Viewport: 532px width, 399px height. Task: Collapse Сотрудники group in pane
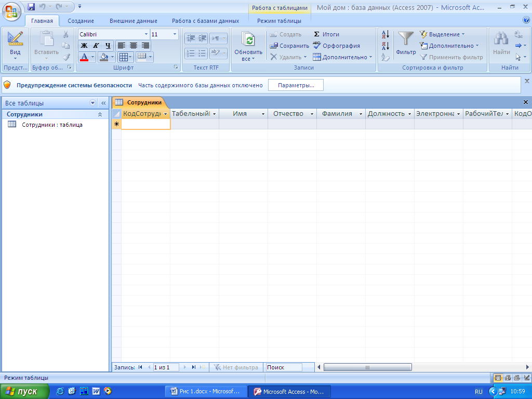100,114
